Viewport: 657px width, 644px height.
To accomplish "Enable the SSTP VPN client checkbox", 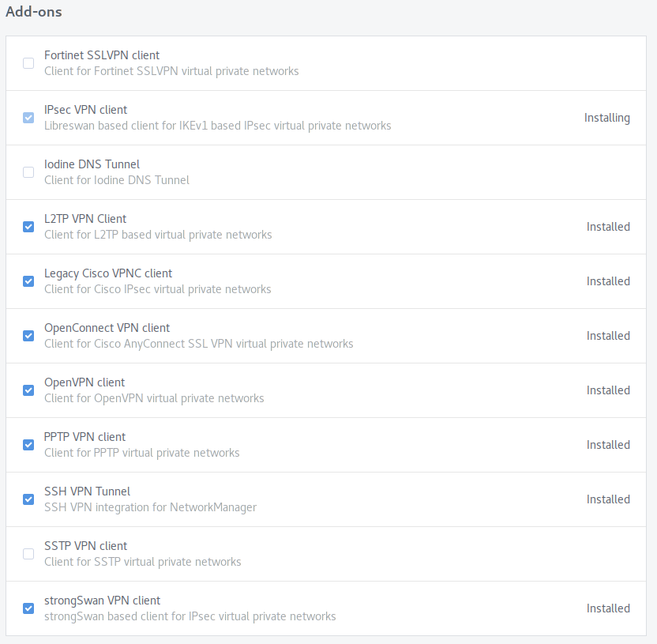I will (x=28, y=554).
